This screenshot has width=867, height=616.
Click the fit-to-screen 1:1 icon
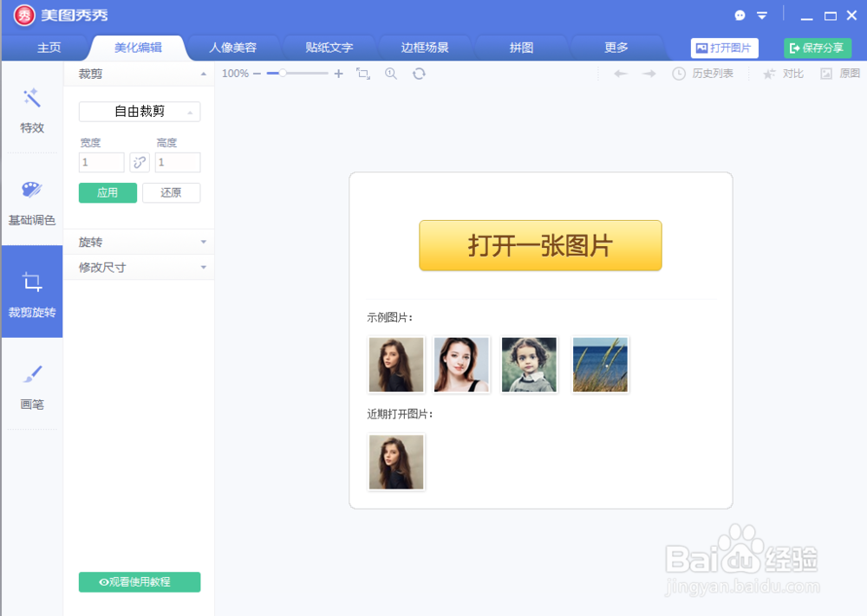click(x=365, y=74)
